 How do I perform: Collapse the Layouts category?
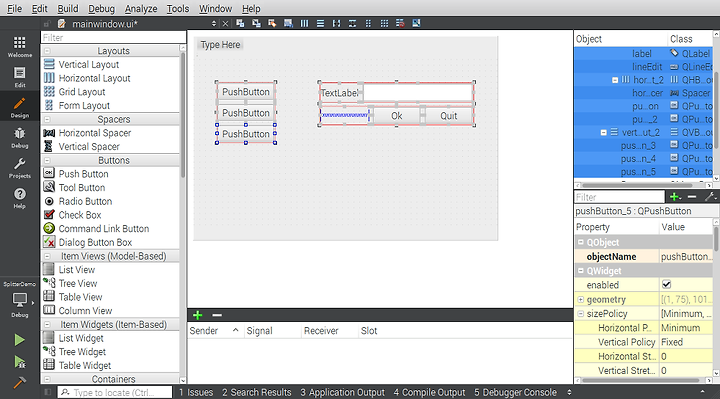pyautogui.click(x=47, y=51)
